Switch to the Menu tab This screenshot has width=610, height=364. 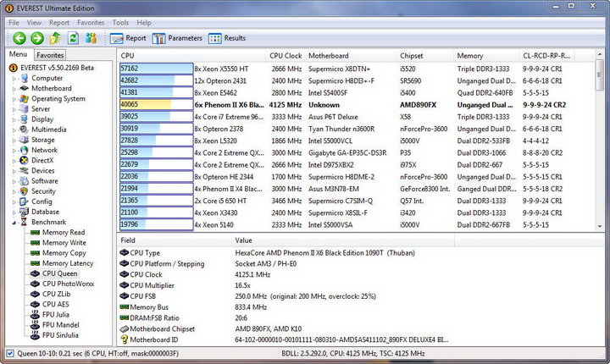(x=19, y=54)
